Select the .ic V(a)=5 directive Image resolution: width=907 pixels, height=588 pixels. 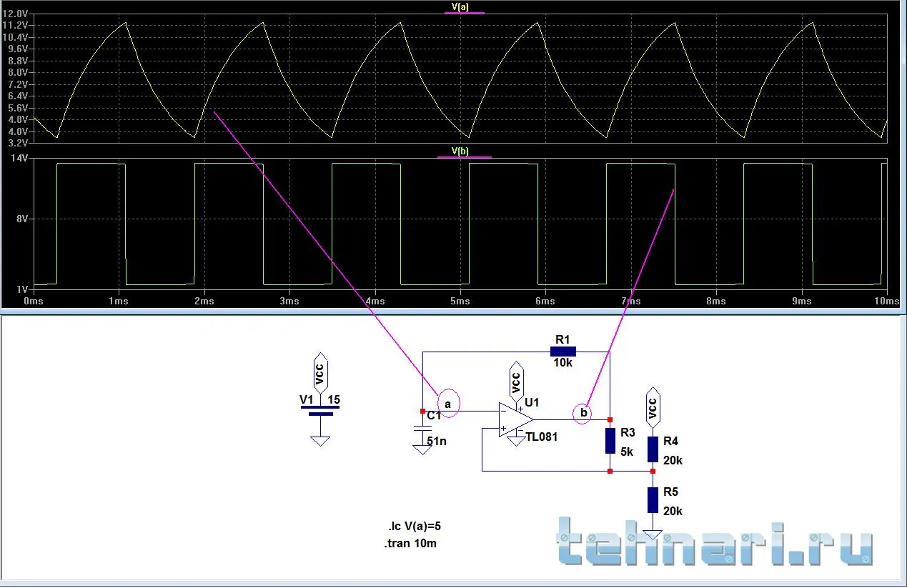[415, 527]
